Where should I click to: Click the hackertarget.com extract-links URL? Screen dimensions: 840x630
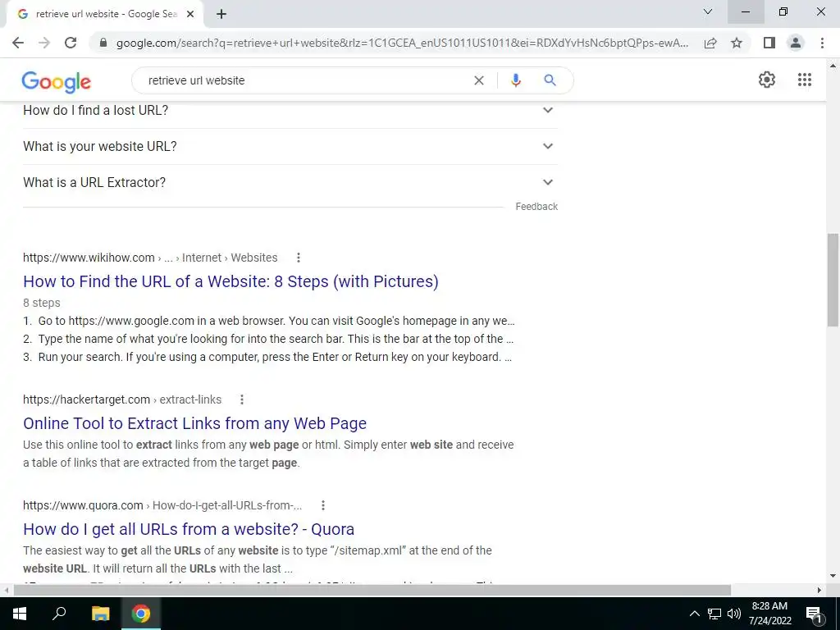pos(122,399)
